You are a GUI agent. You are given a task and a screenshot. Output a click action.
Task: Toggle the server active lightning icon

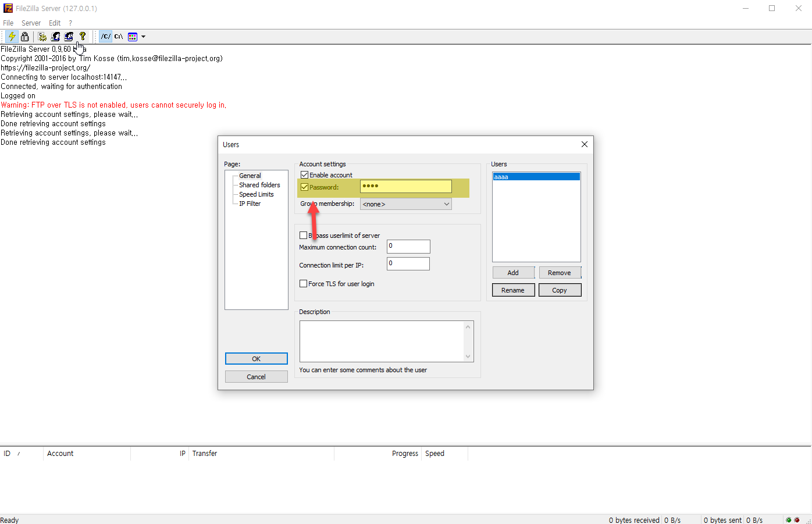pos(12,36)
